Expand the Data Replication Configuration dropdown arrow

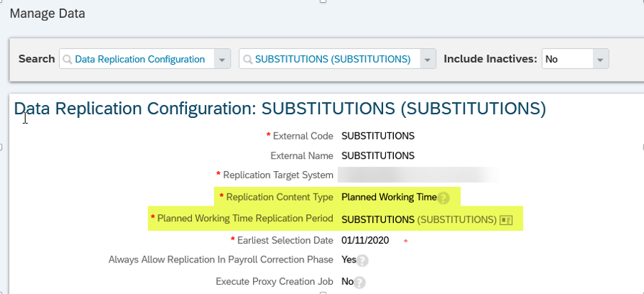pos(222,60)
